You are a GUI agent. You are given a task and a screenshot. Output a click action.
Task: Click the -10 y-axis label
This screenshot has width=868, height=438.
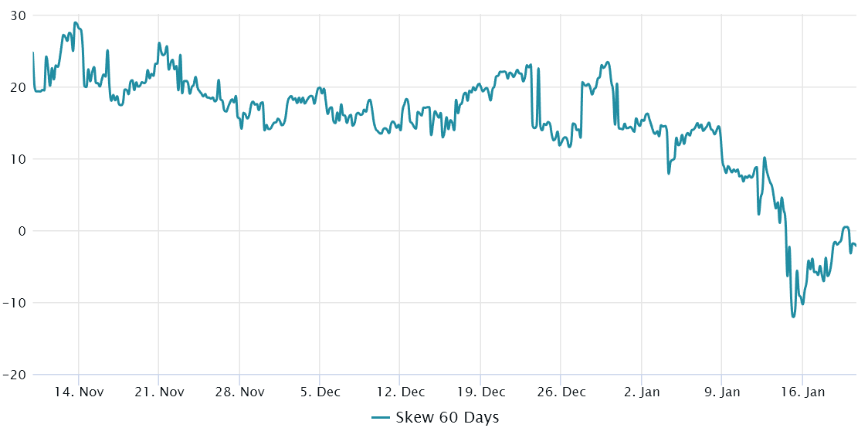(x=14, y=303)
